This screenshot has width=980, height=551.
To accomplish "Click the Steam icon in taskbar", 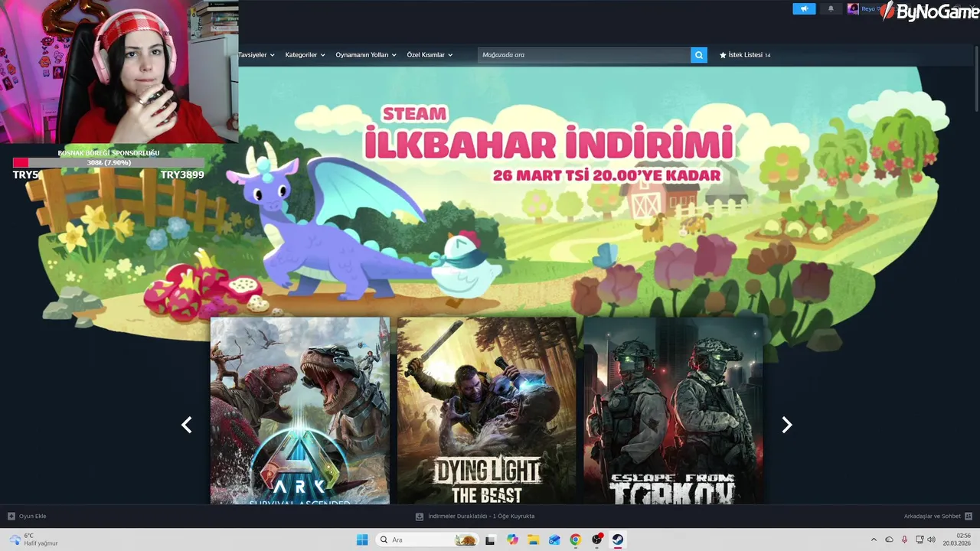I will [618, 540].
